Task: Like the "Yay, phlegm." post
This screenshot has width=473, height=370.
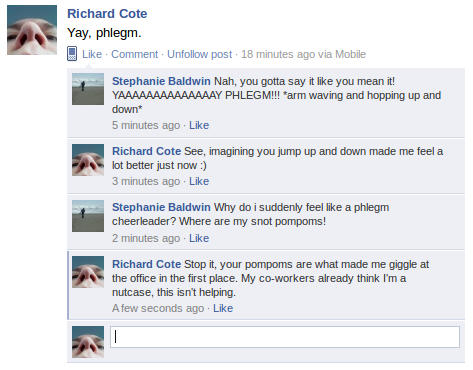Action: click(x=92, y=54)
